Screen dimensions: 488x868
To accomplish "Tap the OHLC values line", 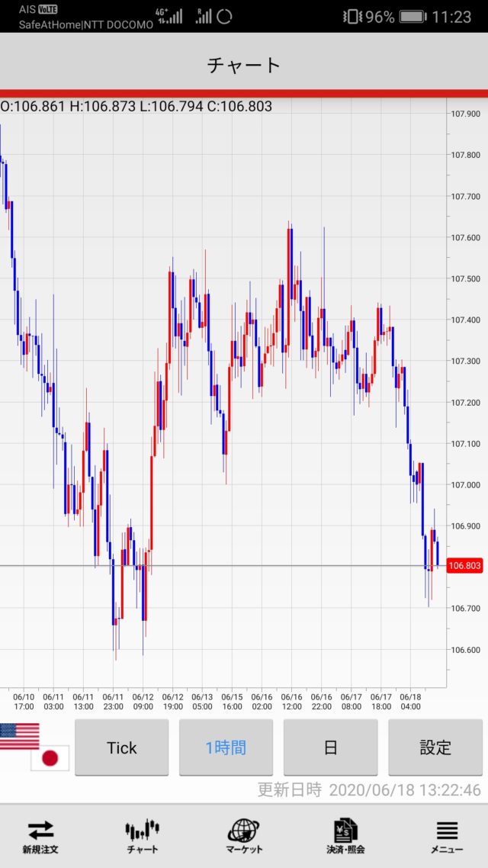I will (x=136, y=107).
